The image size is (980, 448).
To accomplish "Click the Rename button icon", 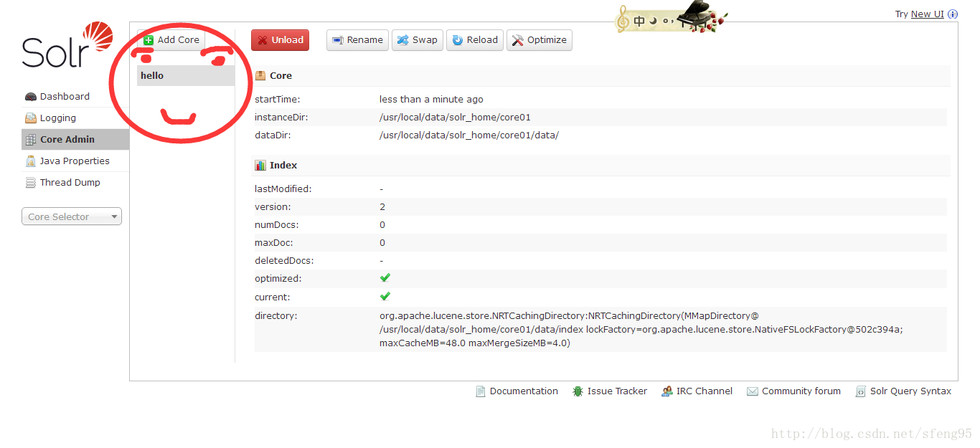I will (338, 40).
